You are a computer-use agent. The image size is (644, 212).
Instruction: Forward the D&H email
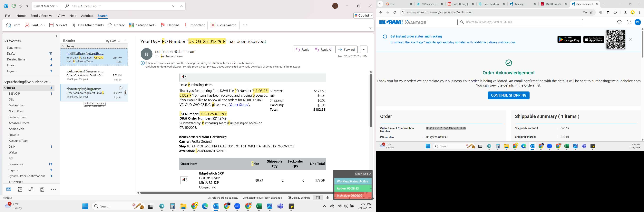pyautogui.click(x=346, y=49)
